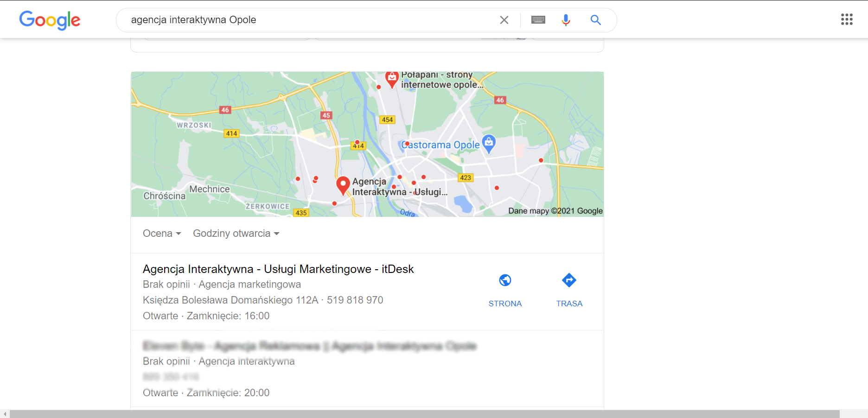Click the red Agencja Interaktywna map pin

point(343,186)
